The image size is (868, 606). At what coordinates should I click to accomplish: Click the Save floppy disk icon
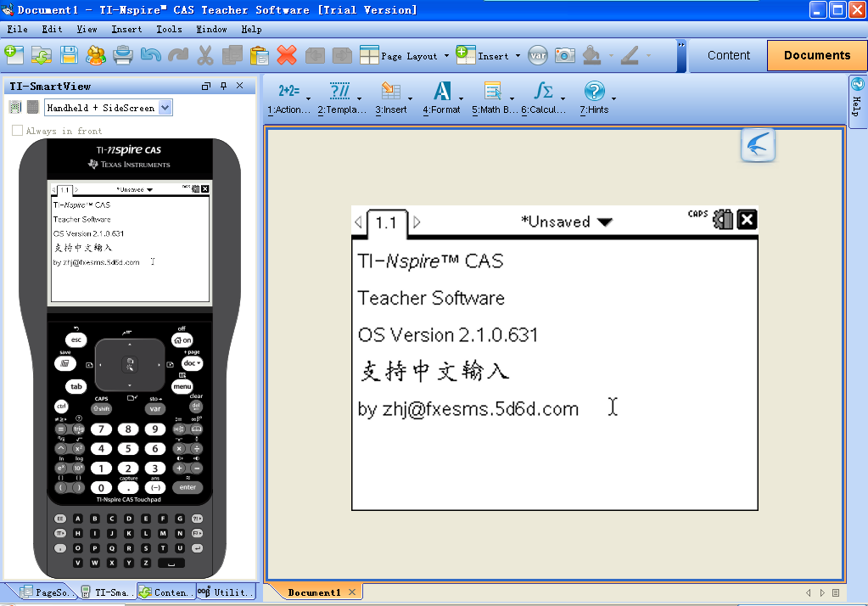coord(69,55)
